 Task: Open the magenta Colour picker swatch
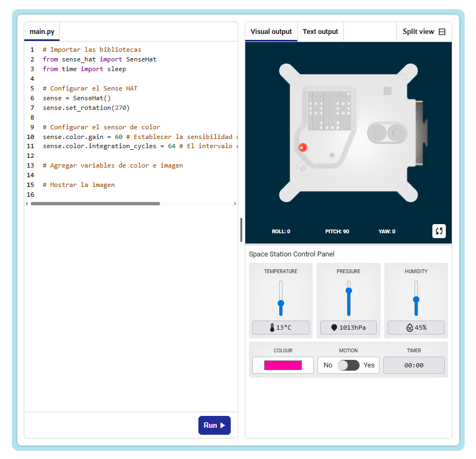(x=283, y=365)
